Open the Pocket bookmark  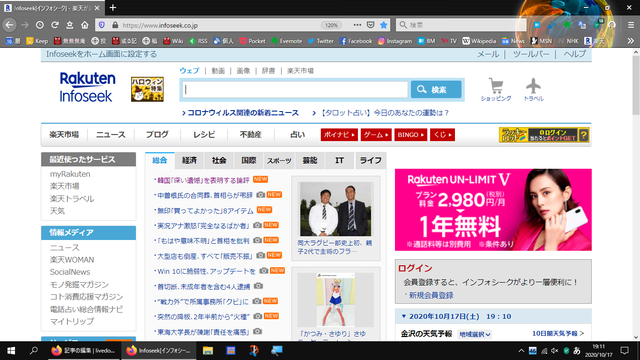252,41
